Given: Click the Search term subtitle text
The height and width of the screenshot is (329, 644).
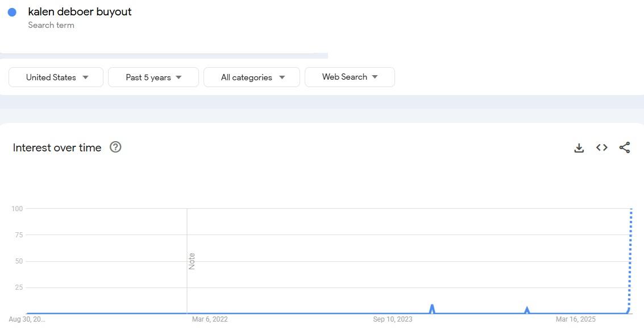Looking at the screenshot, I should click(x=51, y=25).
